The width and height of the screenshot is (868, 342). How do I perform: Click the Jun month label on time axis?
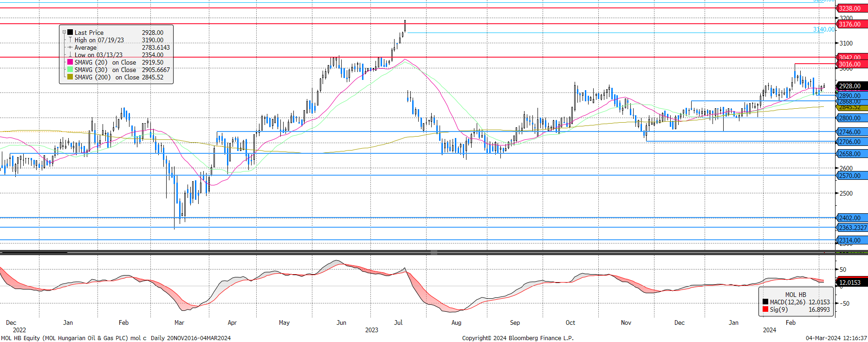pyautogui.click(x=341, y=322)
